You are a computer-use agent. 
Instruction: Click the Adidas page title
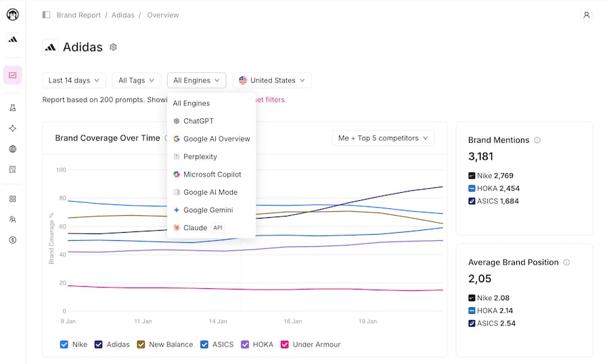point(83,47)
